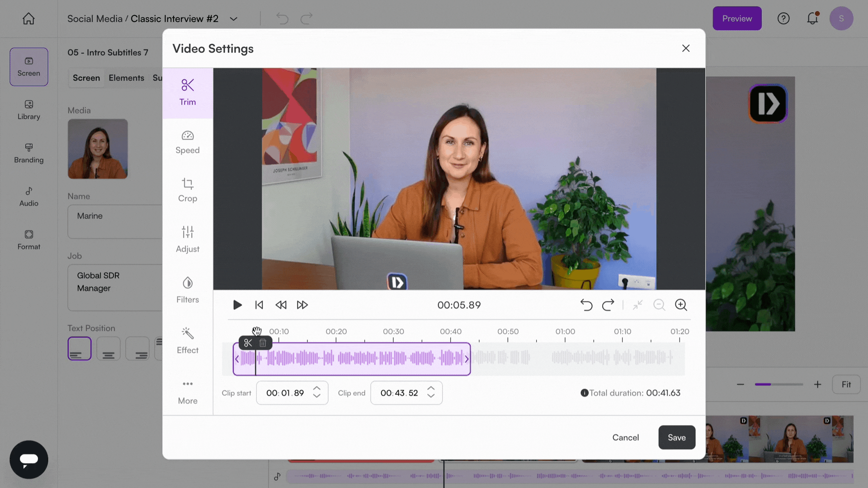Open the help menu
Image resolution: width=868 pixels, height=488 pixels.
point(783,19)
